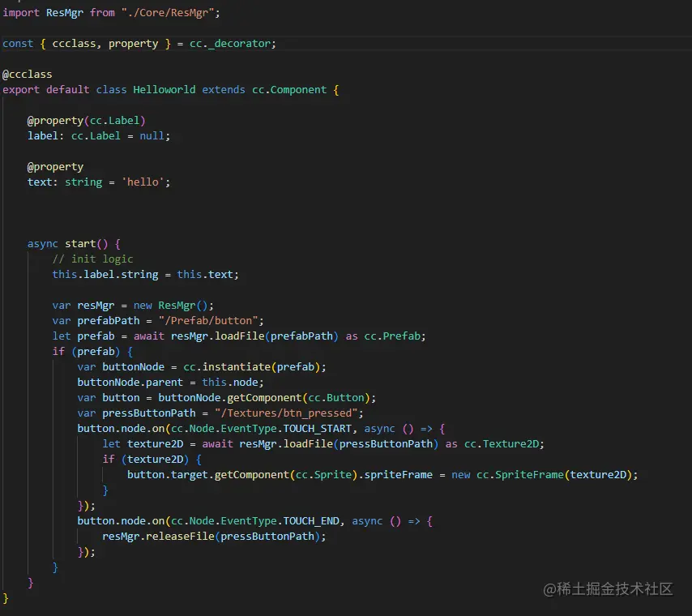
Task: Click cc.Component after extends
Action: tap(289, 90)
